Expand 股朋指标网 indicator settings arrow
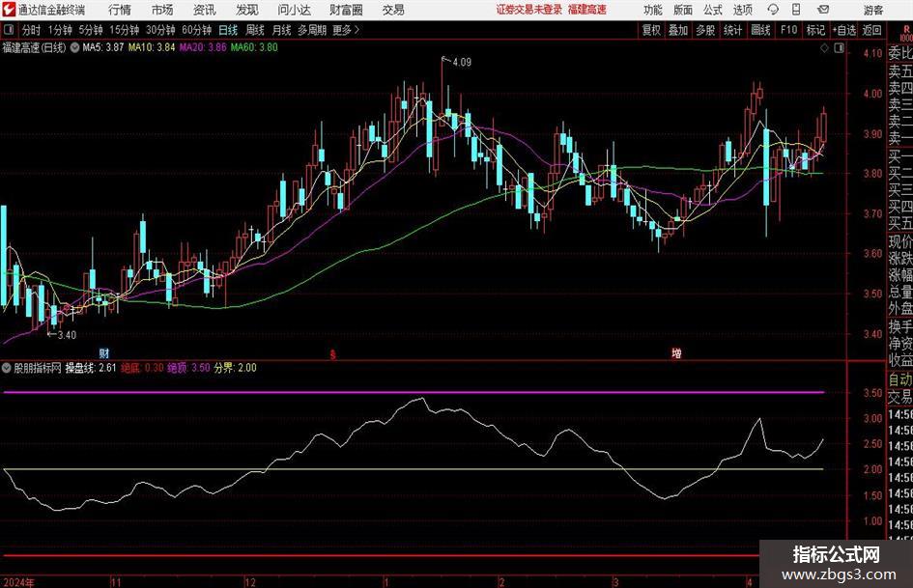Viewport: 913px width, 588px height. click(x=8, y=368)
